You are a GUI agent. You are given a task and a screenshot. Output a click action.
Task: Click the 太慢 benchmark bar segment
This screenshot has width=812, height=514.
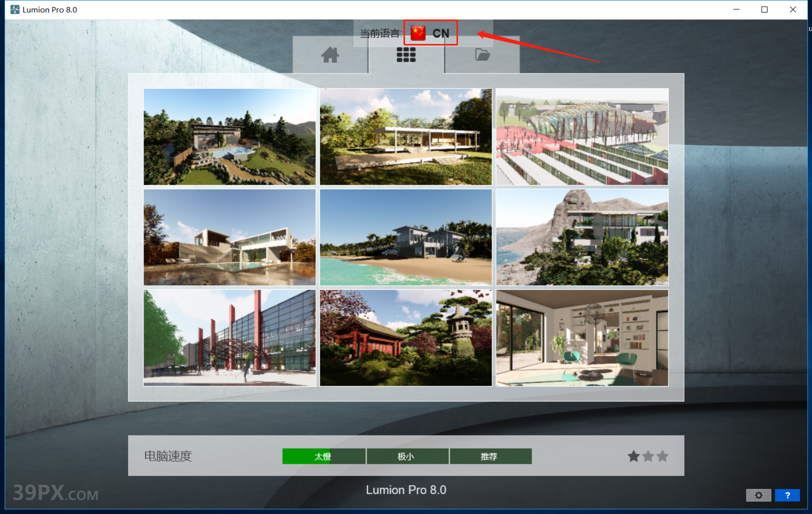coord(323,456)
